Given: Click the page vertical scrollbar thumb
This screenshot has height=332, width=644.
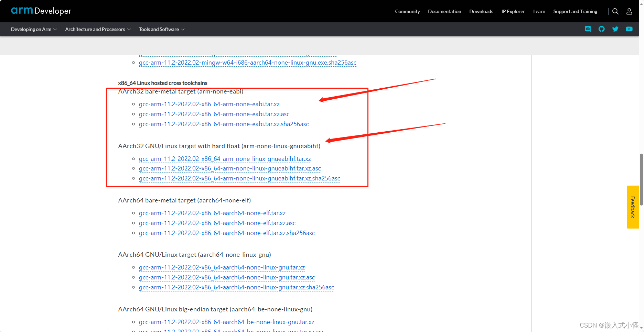Looking at the screenshot, I should [641, 179].
